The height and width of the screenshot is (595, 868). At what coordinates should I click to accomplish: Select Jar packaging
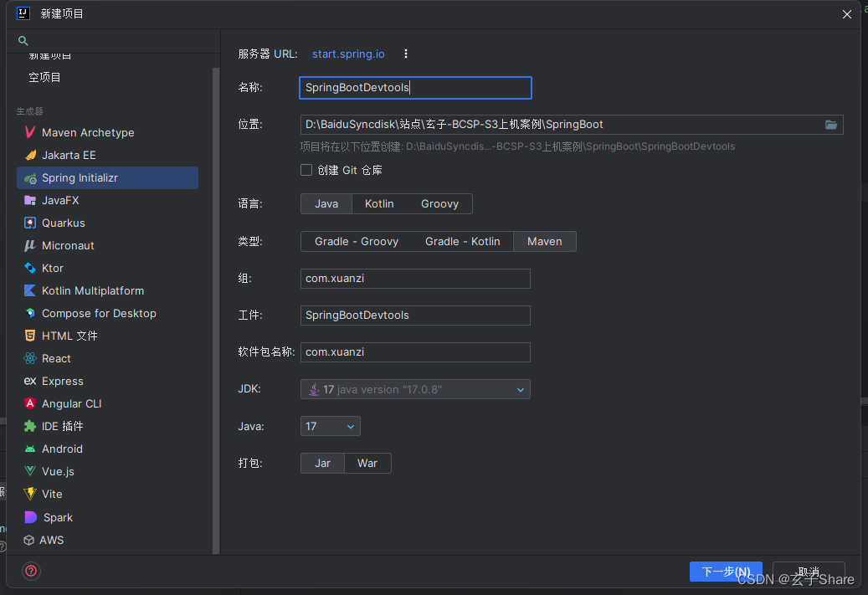pos(323,464)
